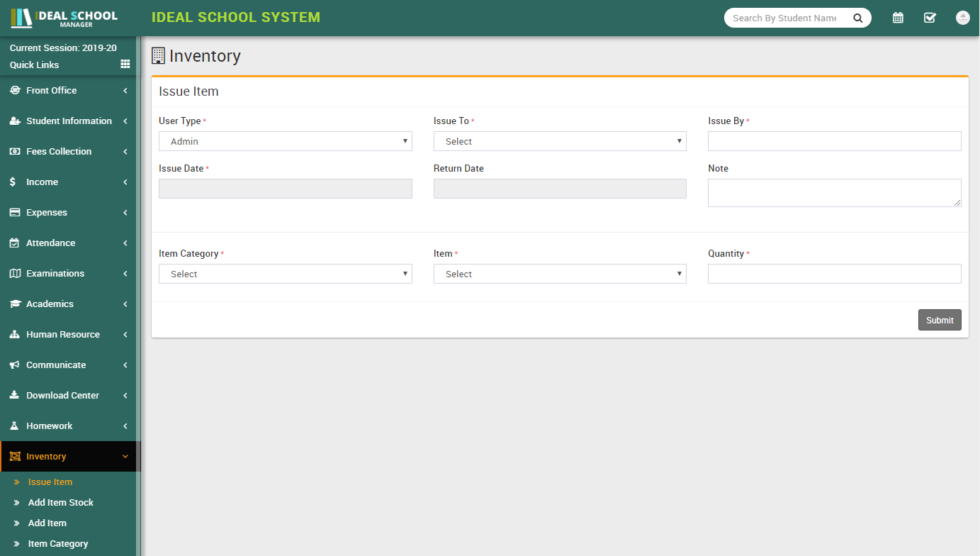The width and height of the screenshot is (980, 556).
Task: Open the Item Category dropdown
Action: 286,274
